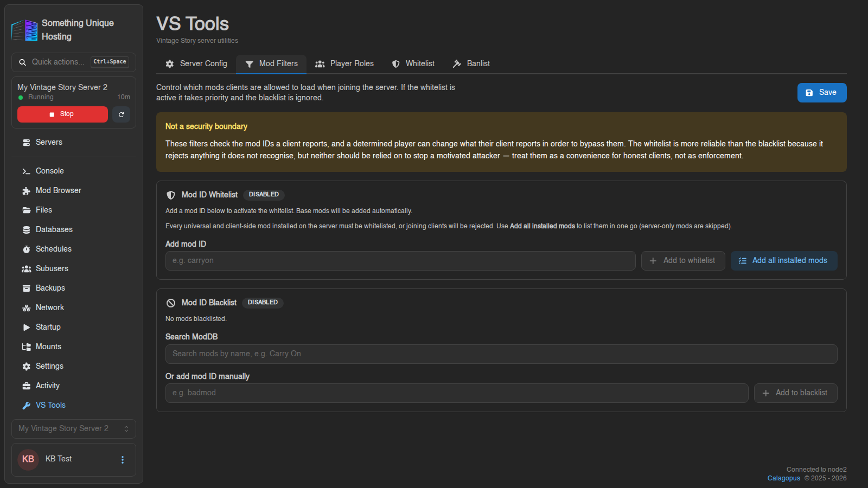Click the Servers icon in sidebar
Image resolution: width=868 pixels, height=488 pixels.
click(x=26, y=143)
